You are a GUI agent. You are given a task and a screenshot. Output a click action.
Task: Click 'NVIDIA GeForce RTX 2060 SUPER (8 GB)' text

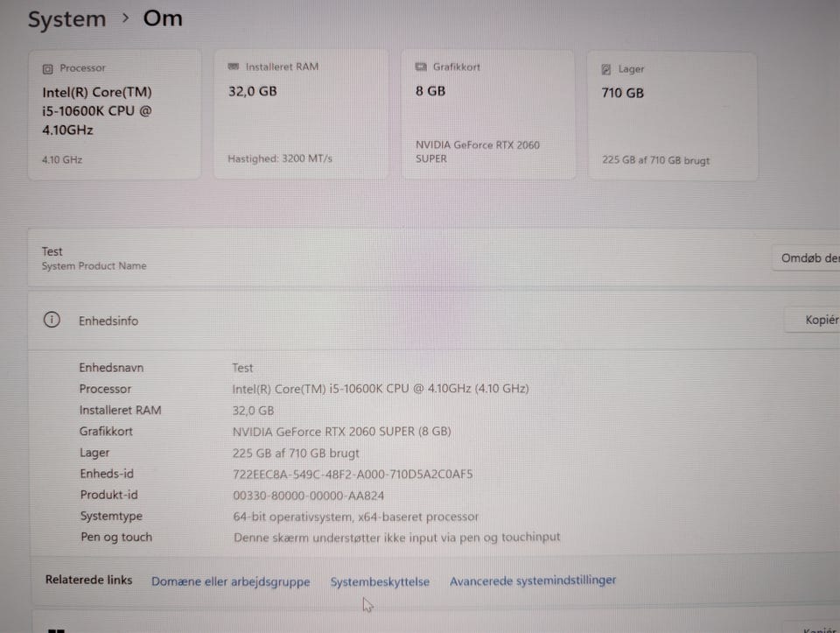tap(341, 432)
